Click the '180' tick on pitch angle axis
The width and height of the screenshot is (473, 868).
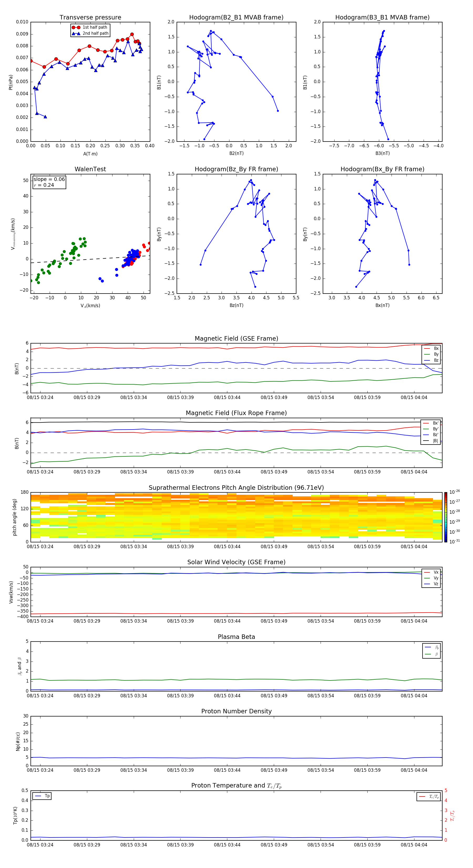pyautogui.click(x=25, y=492)
